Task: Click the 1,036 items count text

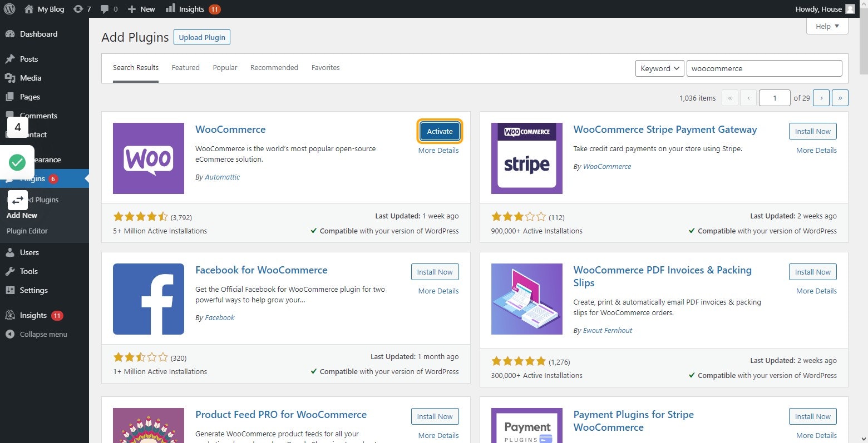Action: tap(698, 98)
